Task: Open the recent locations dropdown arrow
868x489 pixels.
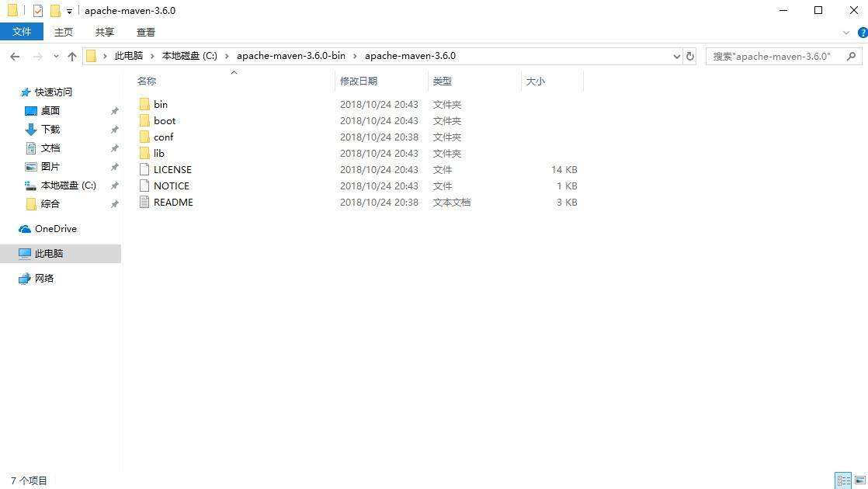Action: click(56, 56)
